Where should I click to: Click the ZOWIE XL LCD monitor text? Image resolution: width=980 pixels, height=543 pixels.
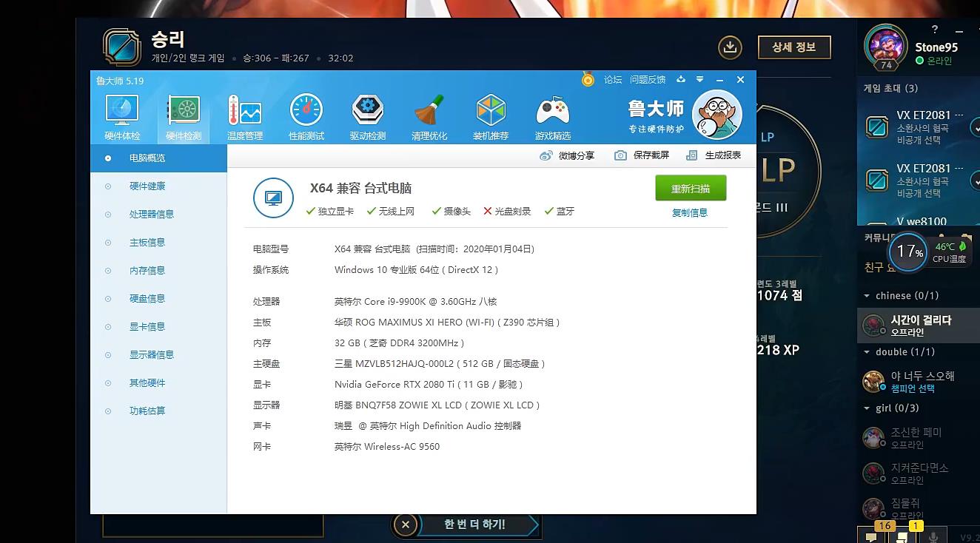pyautogui.click(x=437, y=405)
